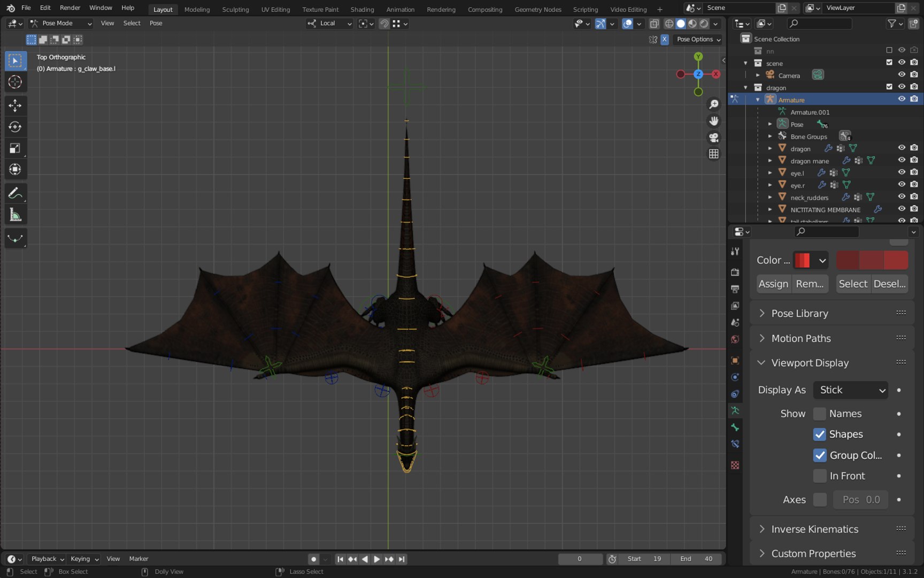Open the Playback popover

coord(47,559)
